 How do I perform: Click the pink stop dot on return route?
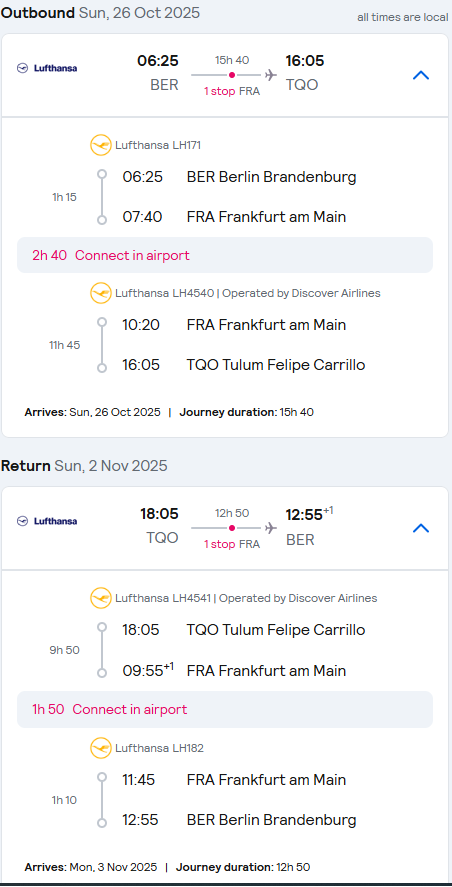[232, 528]
